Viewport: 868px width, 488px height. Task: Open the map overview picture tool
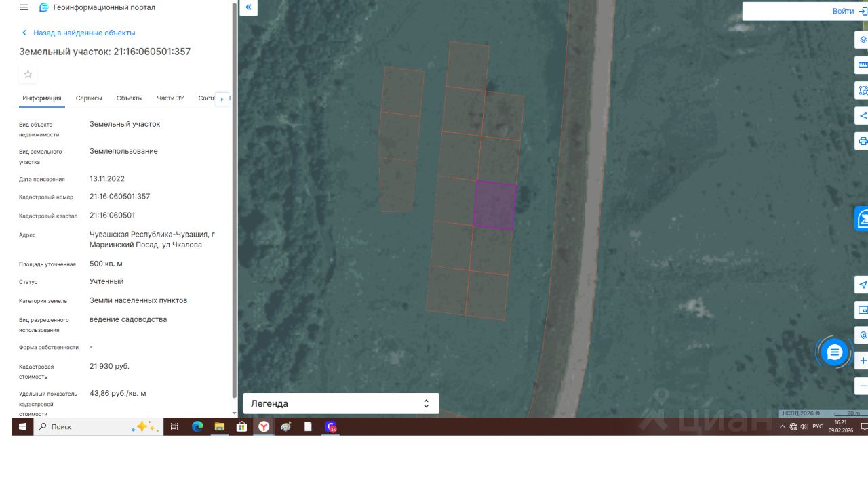pyautogui.click(x=862, y=310)
